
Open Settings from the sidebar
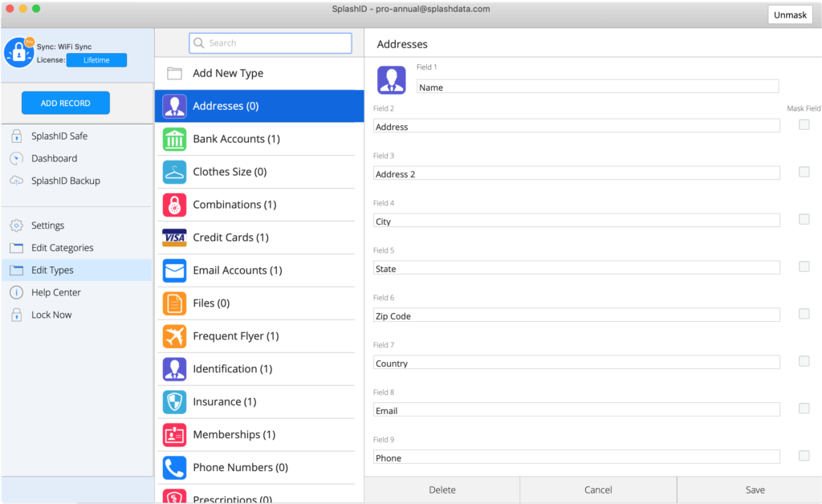tap(47, 226)
